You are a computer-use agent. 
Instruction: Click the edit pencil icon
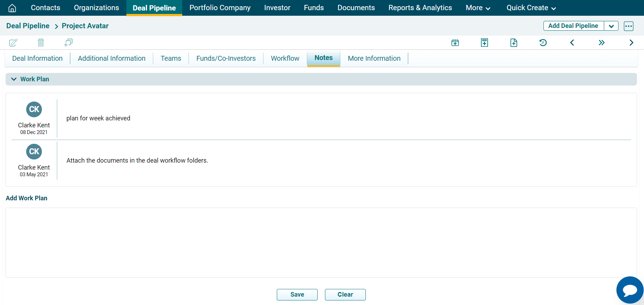click(13, 43)
